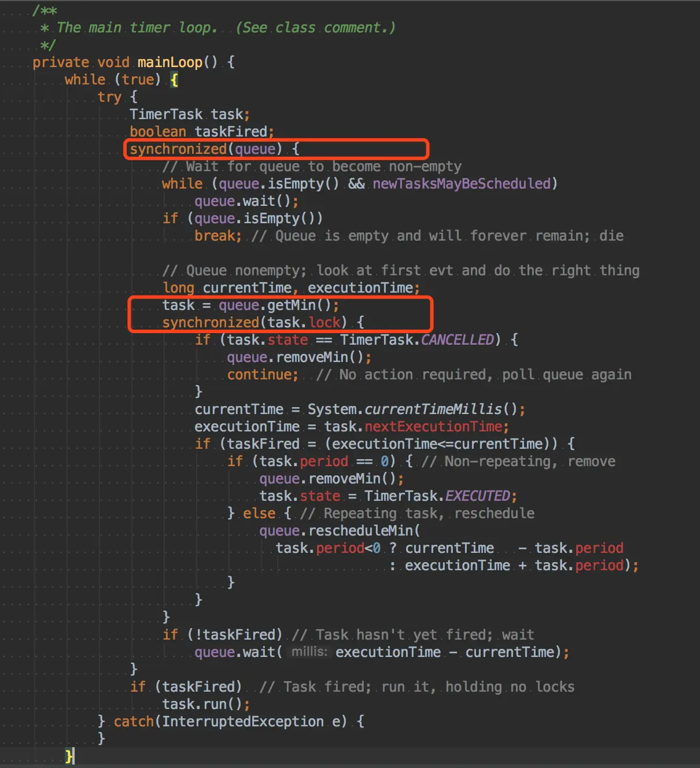This screenshot has width=700, height=768.
Task: Click "queue.removeMin();" directly above the continue statement
Action: click(299, 357)
